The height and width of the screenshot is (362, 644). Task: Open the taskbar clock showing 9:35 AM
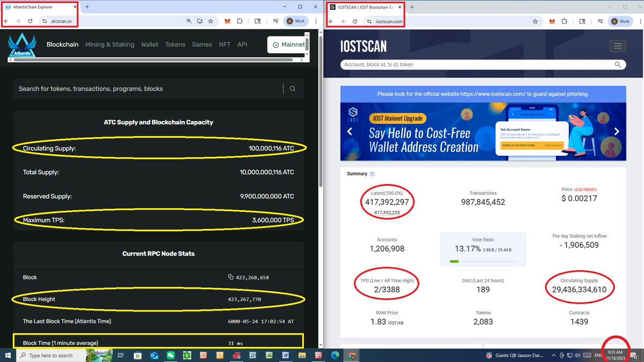pos(615,355)
